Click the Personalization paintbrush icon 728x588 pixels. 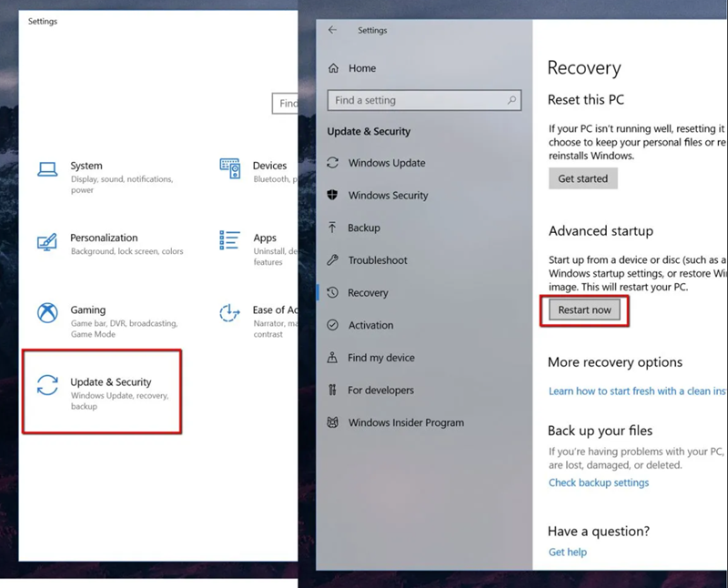coord(47,242)
